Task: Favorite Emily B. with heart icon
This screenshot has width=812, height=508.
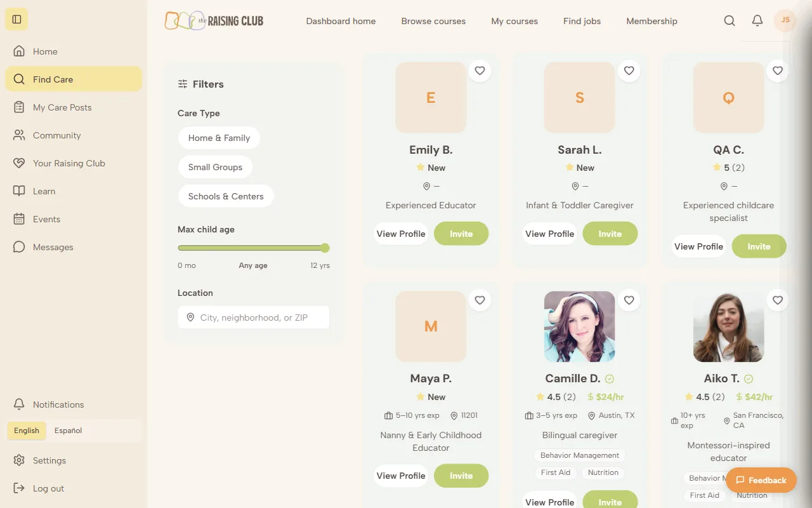Action: 480,70
